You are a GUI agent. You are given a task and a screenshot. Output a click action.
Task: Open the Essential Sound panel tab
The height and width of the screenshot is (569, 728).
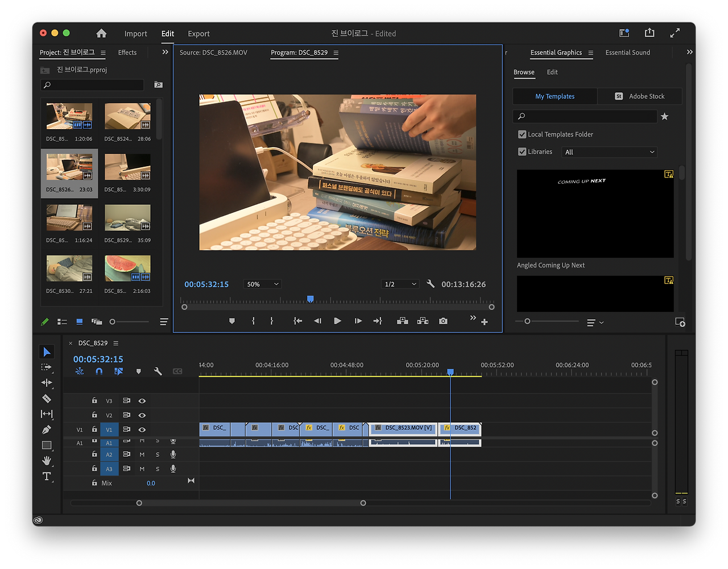[x=627, y=52]
